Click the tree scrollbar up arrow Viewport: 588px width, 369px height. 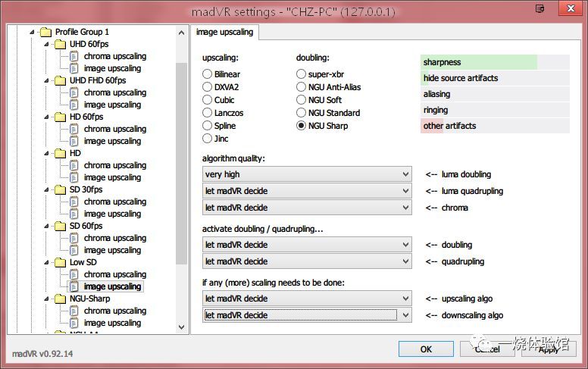coord(182,33)
